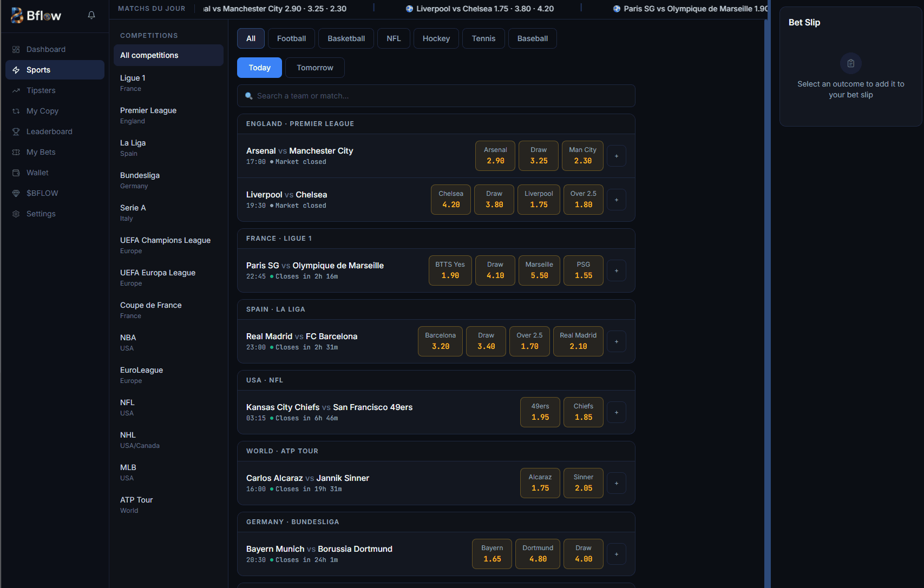Pick BTTS Yes at odds 1.90
The image size is (924, 588).
(450, 270)
